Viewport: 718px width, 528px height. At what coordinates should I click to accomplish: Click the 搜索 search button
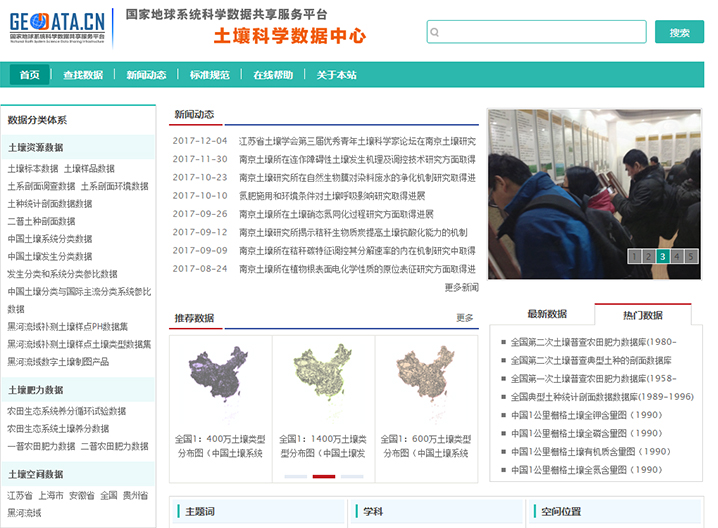click(x=679, y=32)
